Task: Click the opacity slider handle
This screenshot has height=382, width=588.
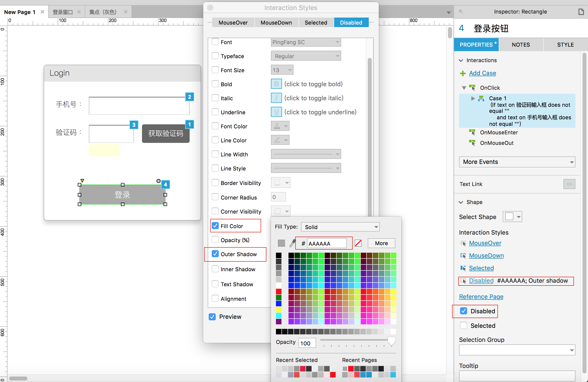Action: (x=391, y=341)
